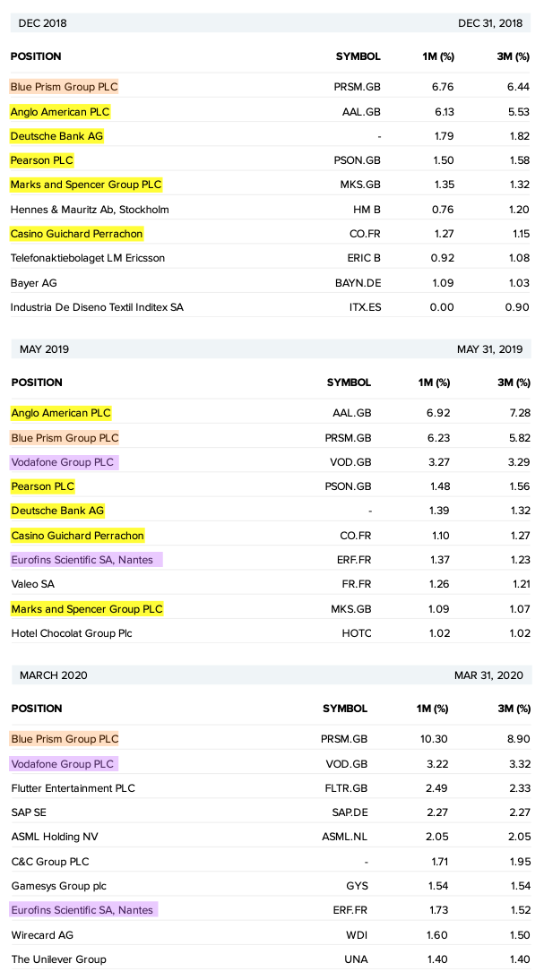Click symbol FR.FR
Image resolution: width=544 pixels, height=980 pixels.
point(356,584)
